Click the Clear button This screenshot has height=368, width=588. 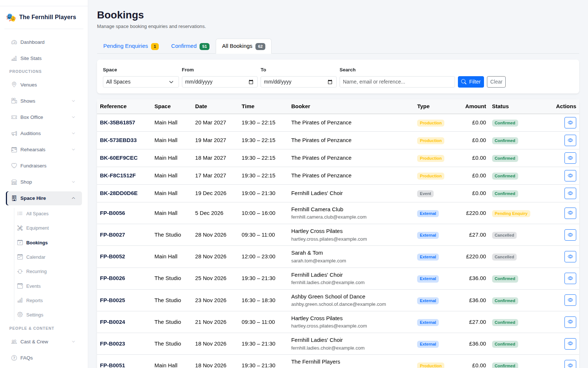click(x=496, y=82)
